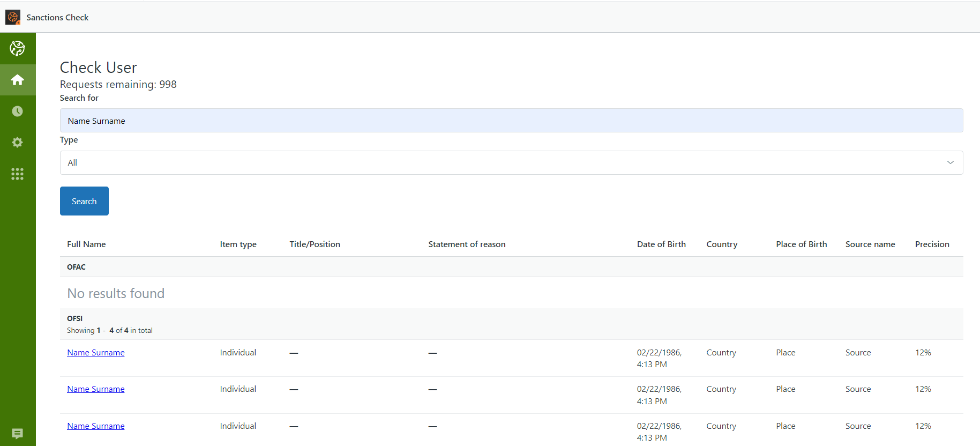
Task: Open the Home page from the sidebar
Action: [18, 80]
